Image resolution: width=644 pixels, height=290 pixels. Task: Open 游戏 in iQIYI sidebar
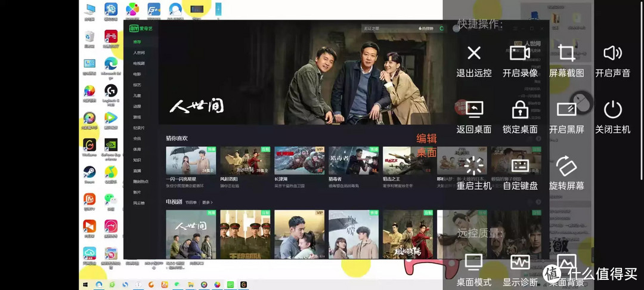coord(137,117)
